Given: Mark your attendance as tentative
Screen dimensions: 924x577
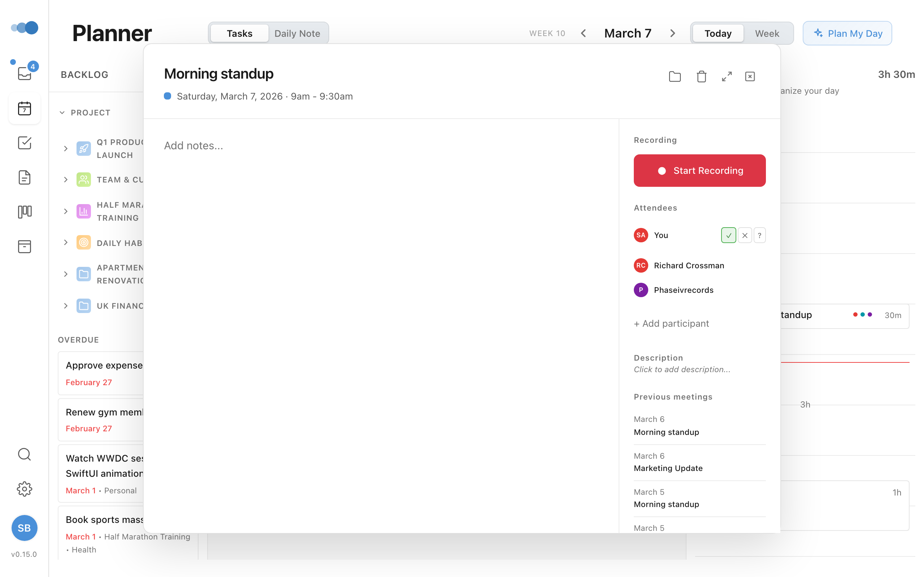Looking at the screenshot, I should coord(759,235).
